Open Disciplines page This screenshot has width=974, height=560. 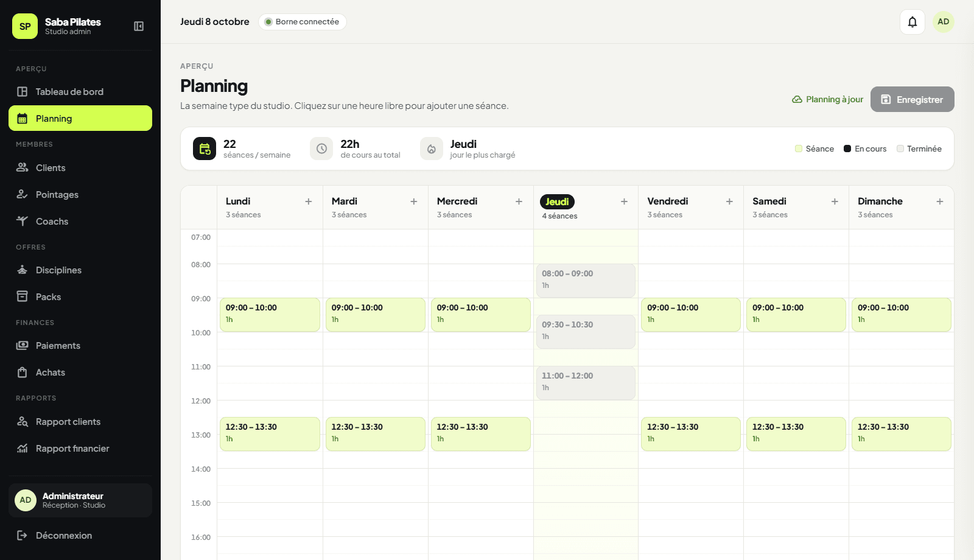80,270
